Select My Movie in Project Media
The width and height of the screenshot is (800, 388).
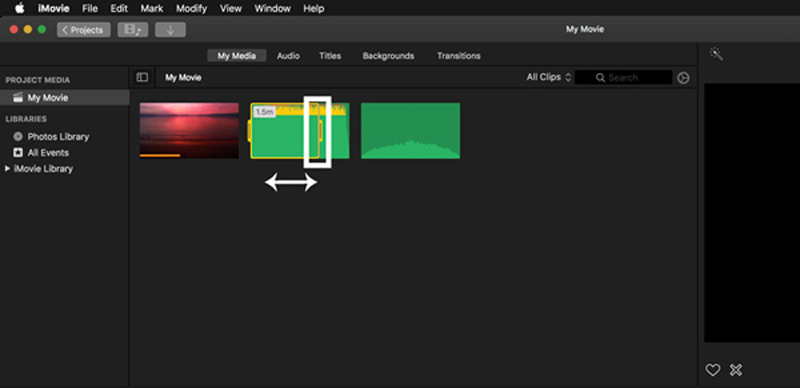pos(64,98)
